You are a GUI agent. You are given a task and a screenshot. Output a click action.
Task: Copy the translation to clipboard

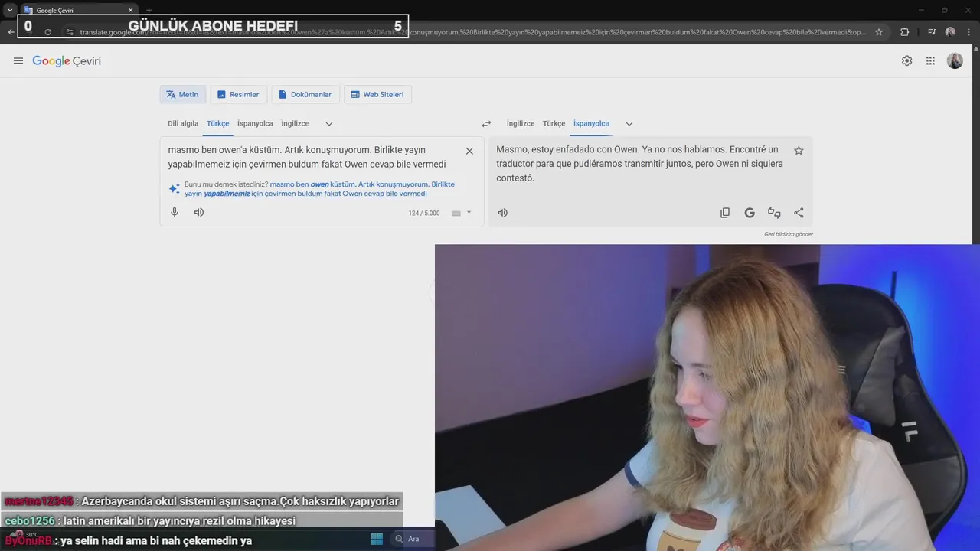click(725, 213)
